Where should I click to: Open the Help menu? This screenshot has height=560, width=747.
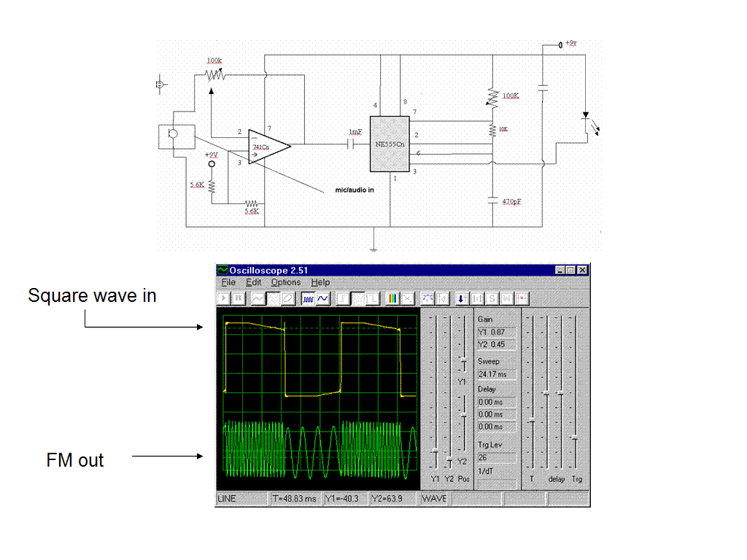click(320, 282)
